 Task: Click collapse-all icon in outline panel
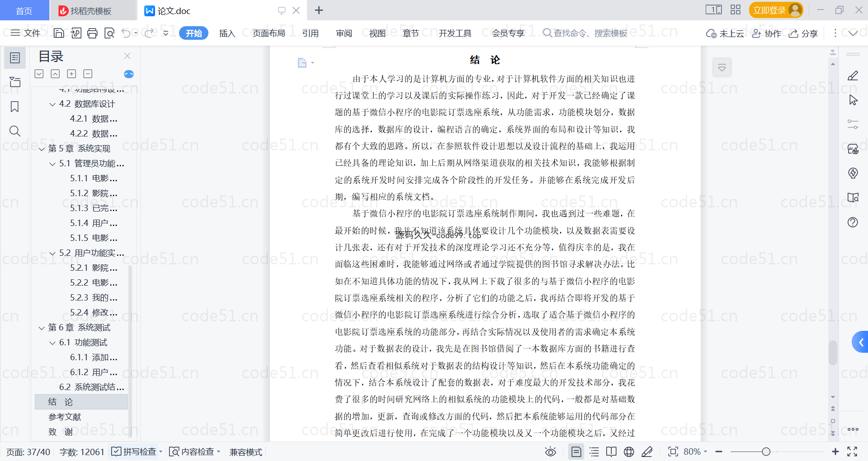[x=55, y=74]
